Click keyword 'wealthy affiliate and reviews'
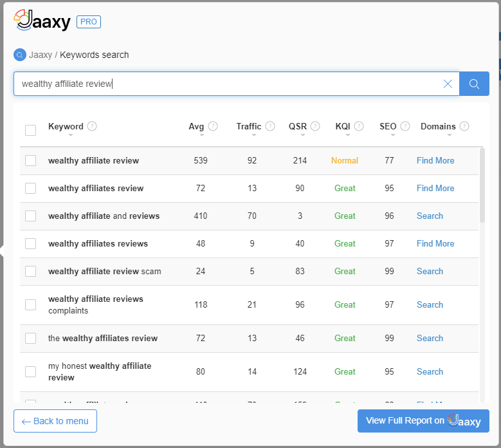The height and width of the screenshot is (448, 501). pyautogui.click(x=104, y=216)
